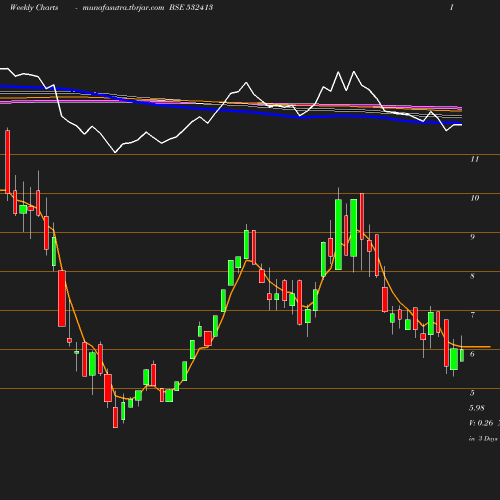The width and height of the screenshot is (500, 500).
Task: Click the 'BSE 532413' symbol label
Action: pos(191,7)
